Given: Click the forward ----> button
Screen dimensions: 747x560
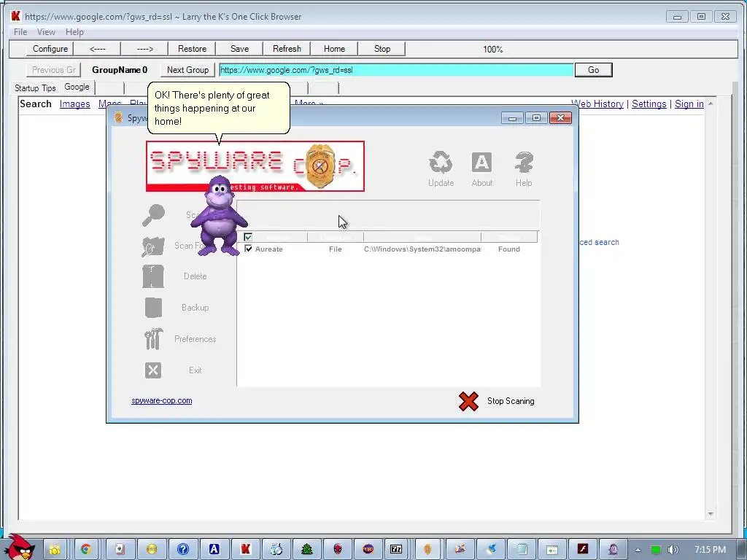Looking at the screenshot, I should (x=145, y=49).
